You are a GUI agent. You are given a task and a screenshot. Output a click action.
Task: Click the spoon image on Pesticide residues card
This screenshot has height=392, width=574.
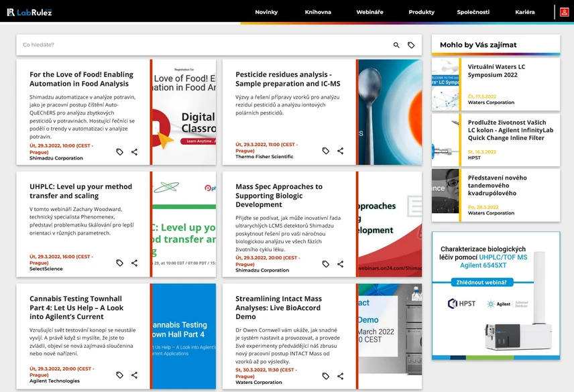[x=390, y=112]
